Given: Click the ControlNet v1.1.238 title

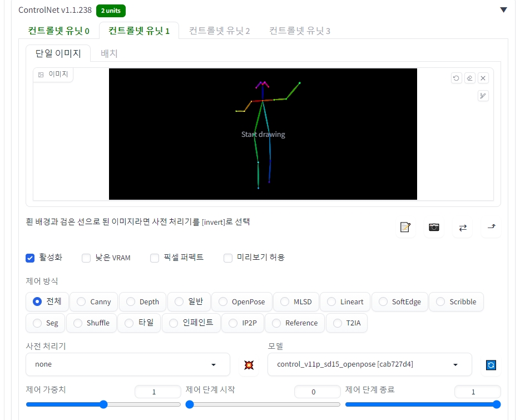Looking at the screenshot, I should point(55,10).
